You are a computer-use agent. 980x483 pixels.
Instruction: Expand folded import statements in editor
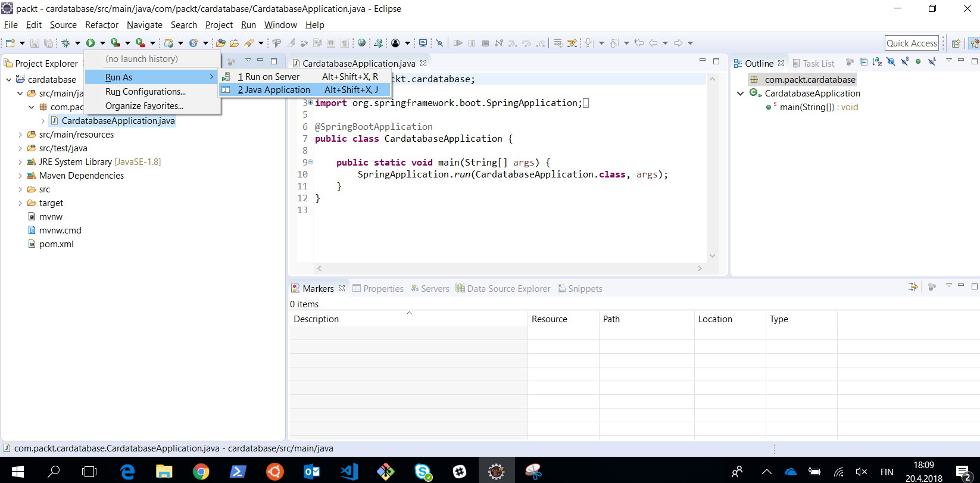[x=310, y=102]
